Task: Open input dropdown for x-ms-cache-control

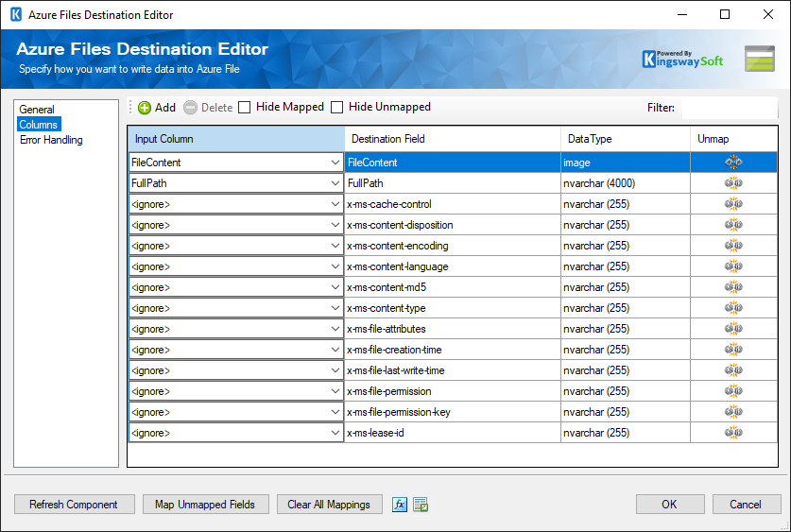Action: click(335, 204)
